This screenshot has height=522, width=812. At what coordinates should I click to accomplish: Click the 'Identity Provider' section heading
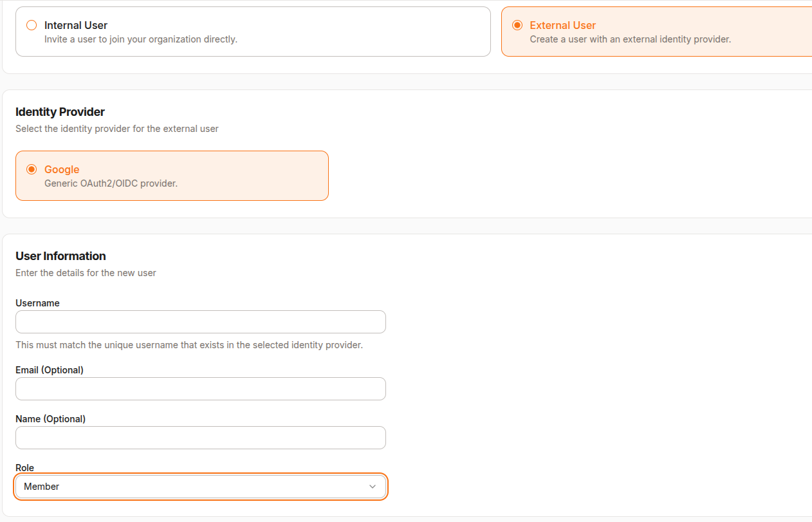click(x=60, y=112)
